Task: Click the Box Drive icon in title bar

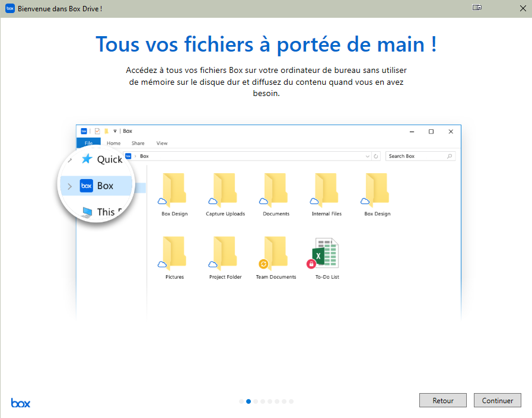Action: [10, 8]
